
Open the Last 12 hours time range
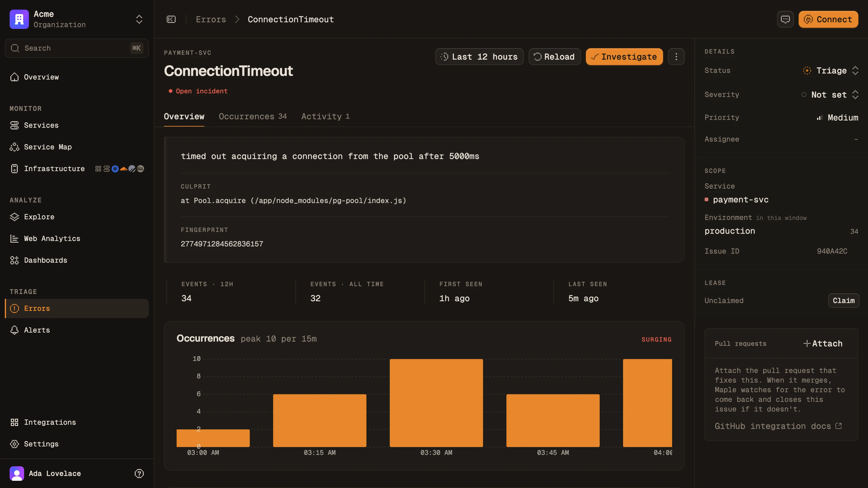[479, 57]
